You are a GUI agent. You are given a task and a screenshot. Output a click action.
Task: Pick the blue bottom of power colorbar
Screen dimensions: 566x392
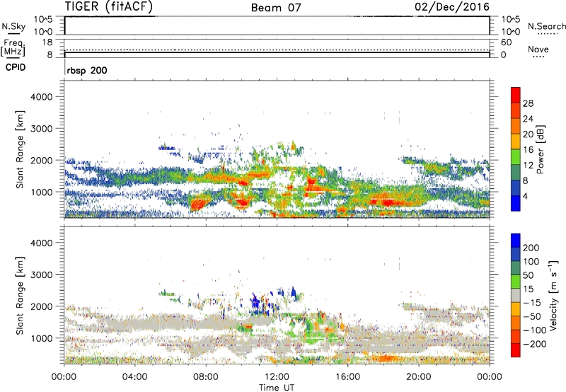coord(516,203)
